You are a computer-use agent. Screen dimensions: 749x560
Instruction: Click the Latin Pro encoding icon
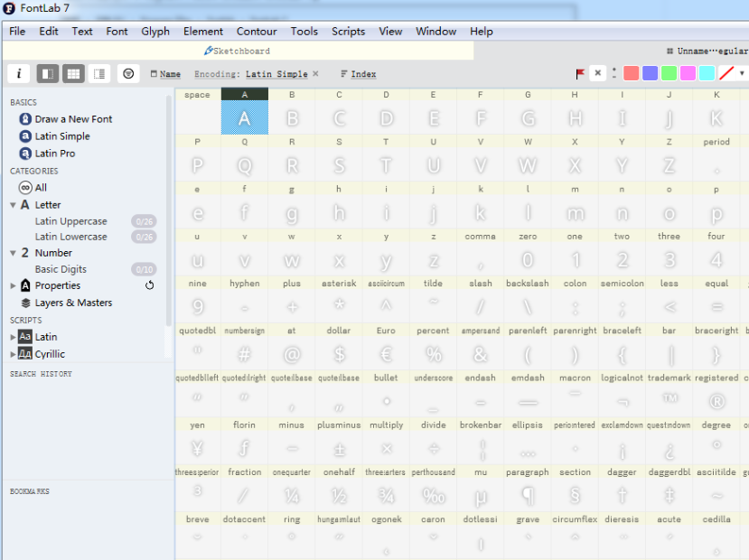25,154
